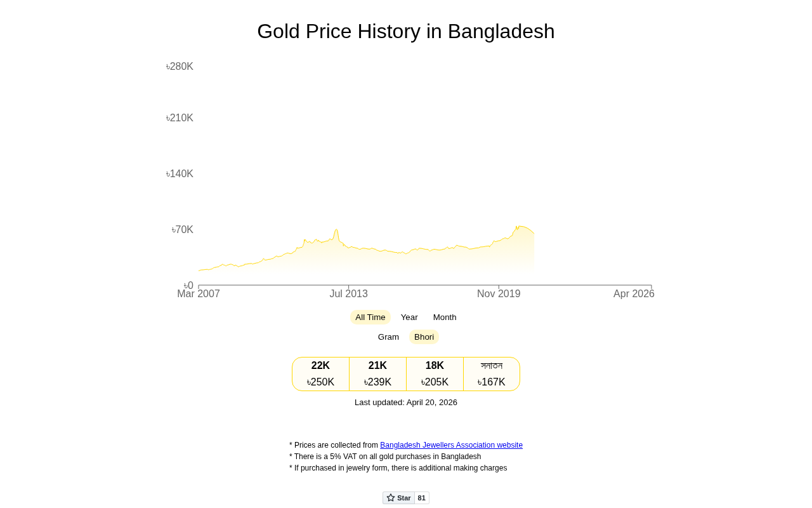Choose the সনাতন gold price tab
Viewport: 812px width, 508px height.
tap(492, 374)
